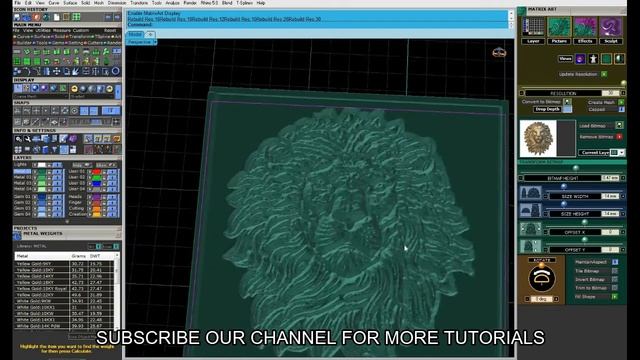Click the Resolution slider handle

click(x=623, y=83)
